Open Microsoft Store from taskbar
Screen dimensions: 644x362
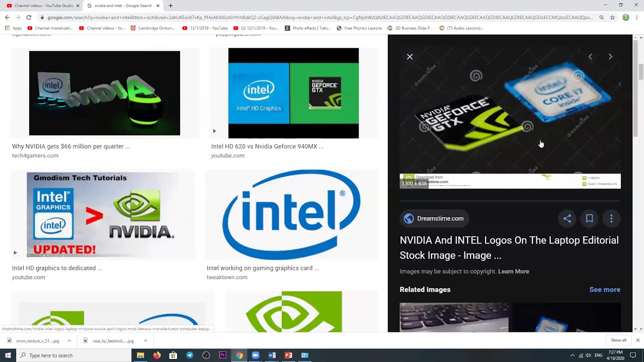click(173, 355)
